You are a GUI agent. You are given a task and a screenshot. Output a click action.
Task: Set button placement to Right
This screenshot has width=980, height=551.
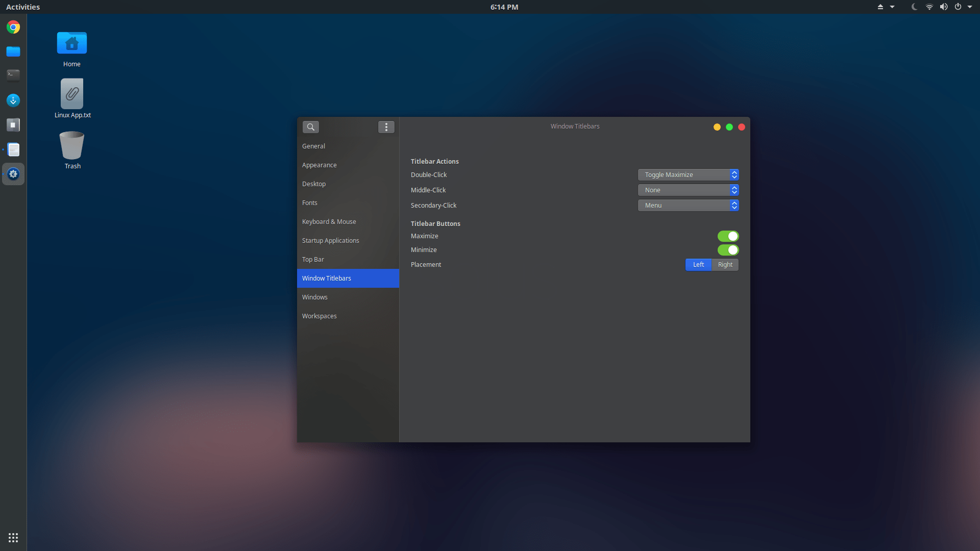(725, 265)
